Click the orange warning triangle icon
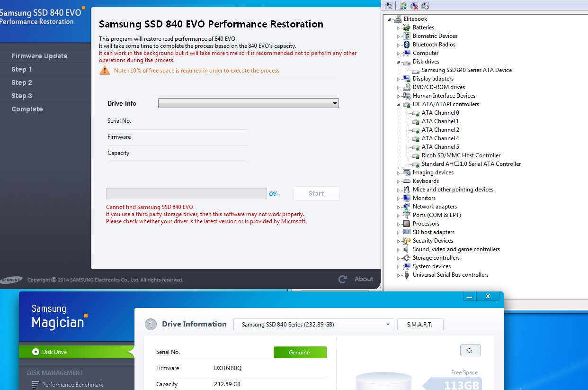588x390 pixels. tap(105, 71)
